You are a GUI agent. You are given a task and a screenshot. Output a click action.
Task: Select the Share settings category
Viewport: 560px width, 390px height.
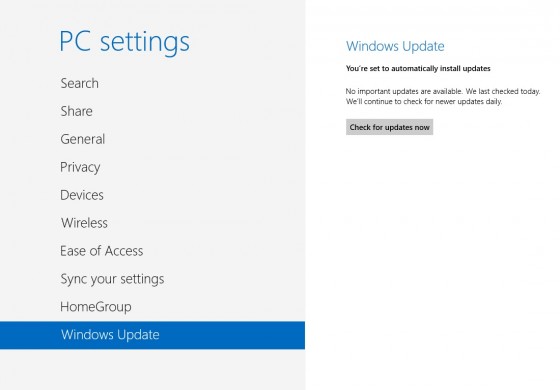[76, 111]
